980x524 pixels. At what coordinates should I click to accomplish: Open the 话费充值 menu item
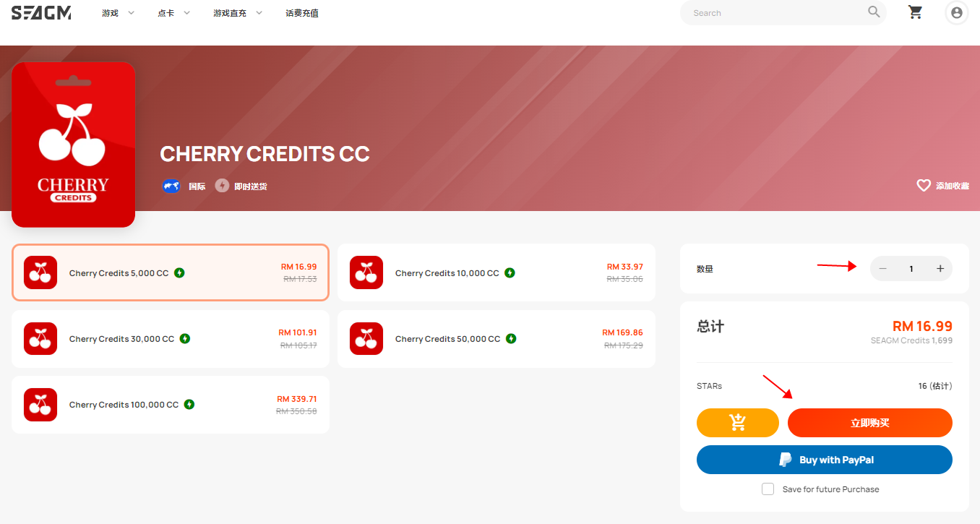click(302, 13)
